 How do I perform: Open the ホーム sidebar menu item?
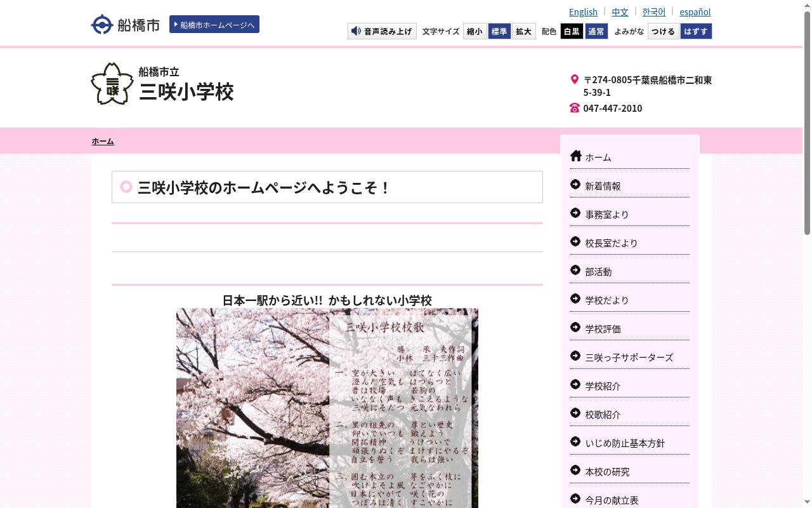(x=629, y=157)
